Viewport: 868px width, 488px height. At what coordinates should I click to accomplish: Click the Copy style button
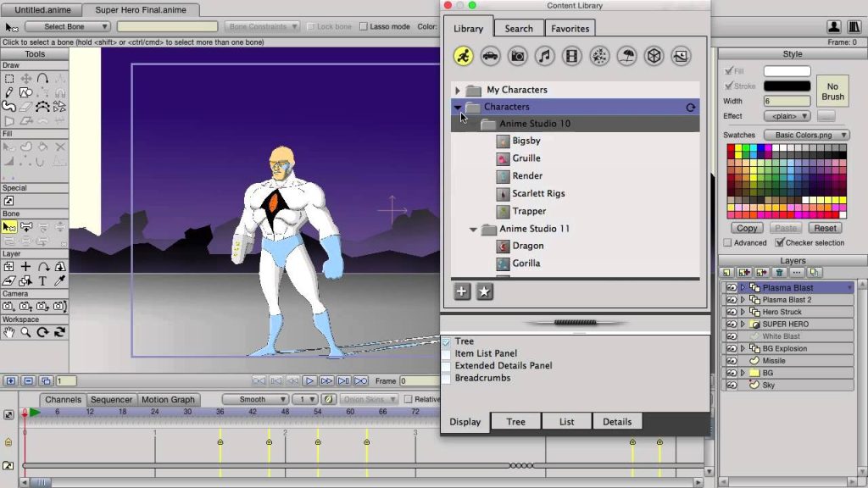tap(747, 228)
